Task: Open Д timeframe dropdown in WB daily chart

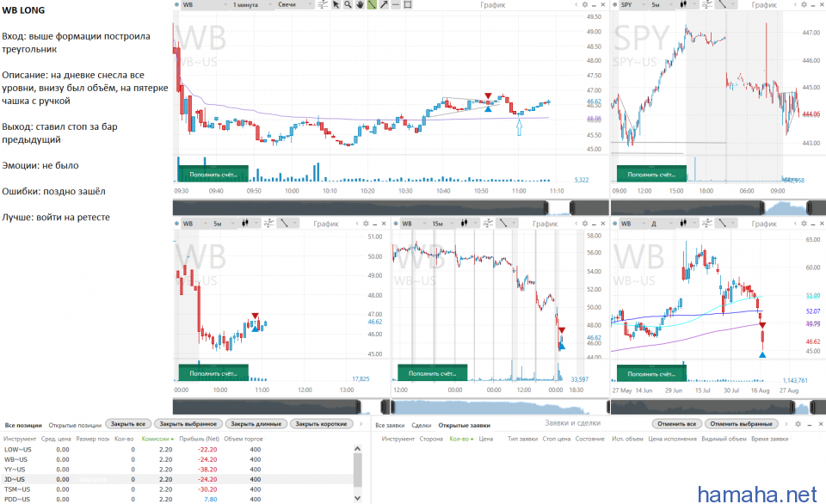Action: pos(662,224)
